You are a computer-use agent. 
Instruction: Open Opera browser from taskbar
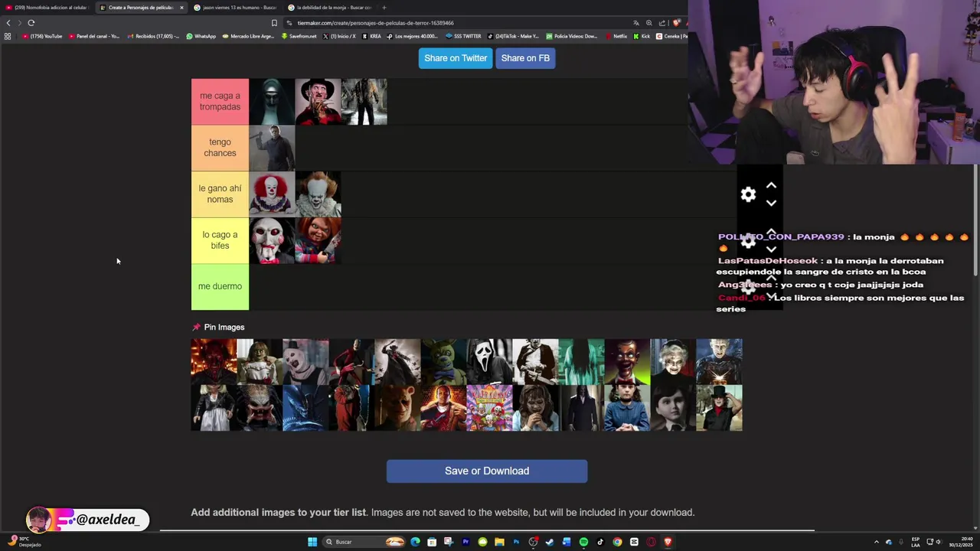(651, 542)
